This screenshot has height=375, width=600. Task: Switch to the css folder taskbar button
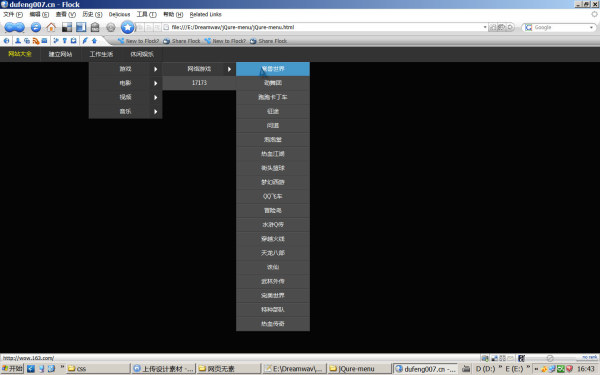[98, 368]
